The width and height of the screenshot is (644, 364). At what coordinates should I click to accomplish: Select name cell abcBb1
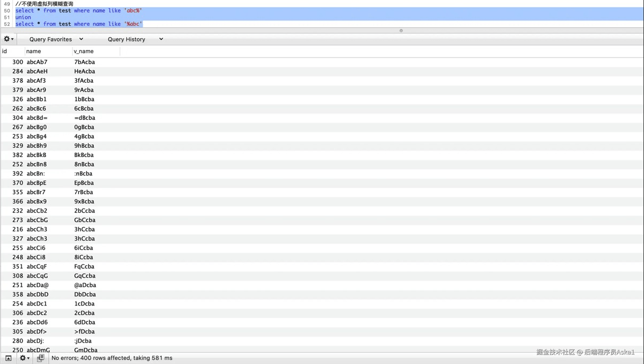[37, 99]
